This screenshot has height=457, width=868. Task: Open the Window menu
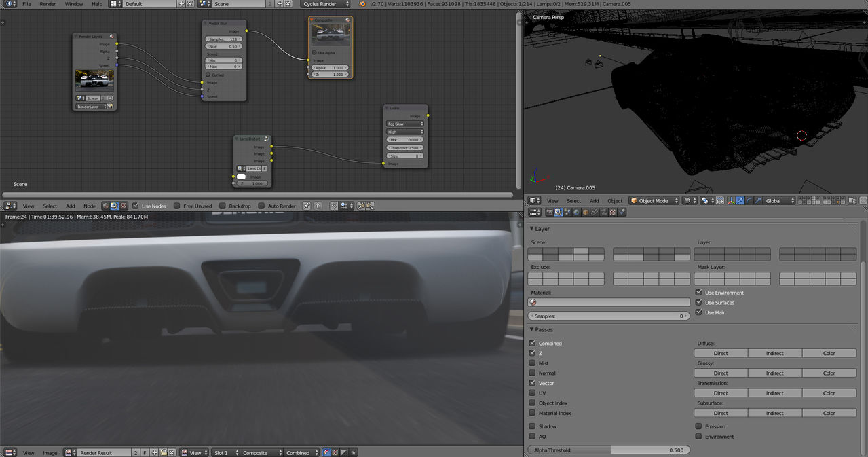(x=74, y=4)
